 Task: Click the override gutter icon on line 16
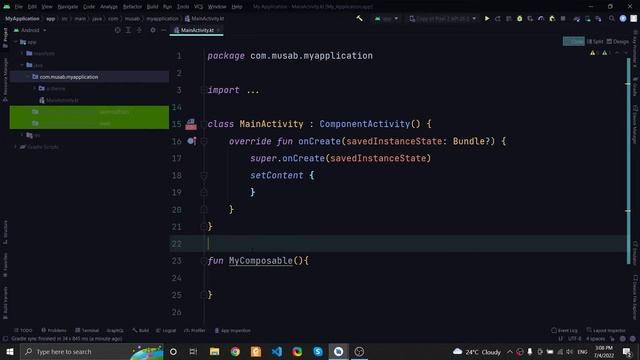click(x=191, y=141)
